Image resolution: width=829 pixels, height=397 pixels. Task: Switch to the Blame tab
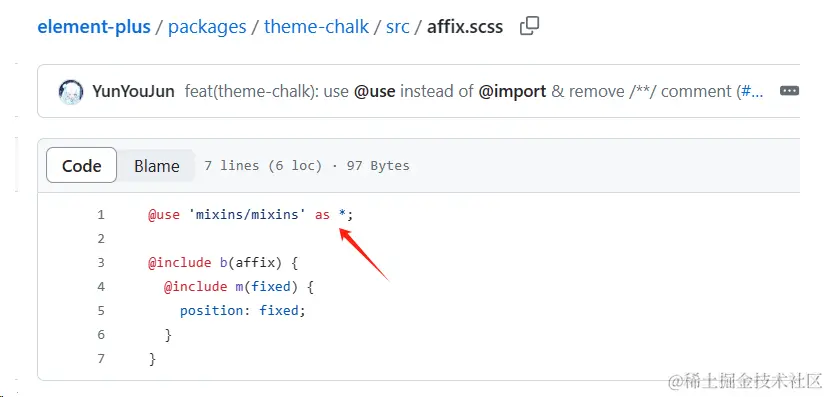(156, 165)
